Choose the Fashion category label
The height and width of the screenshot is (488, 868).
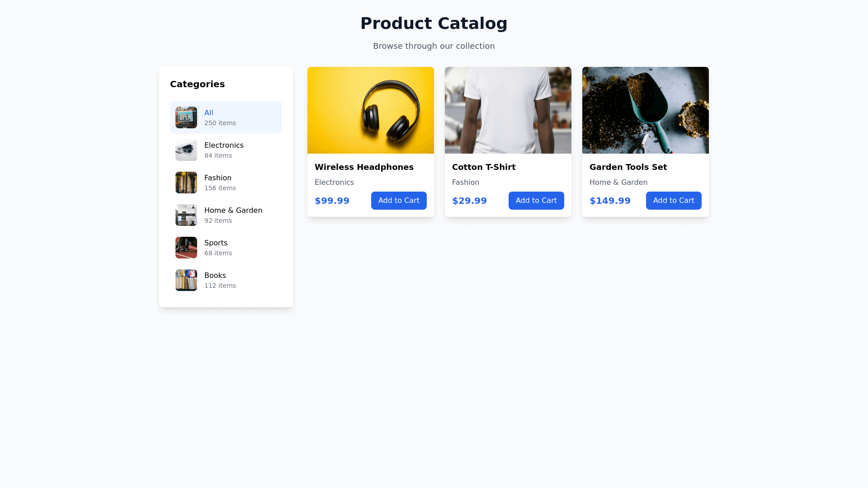pyautogui.click(x=218, y=178)
